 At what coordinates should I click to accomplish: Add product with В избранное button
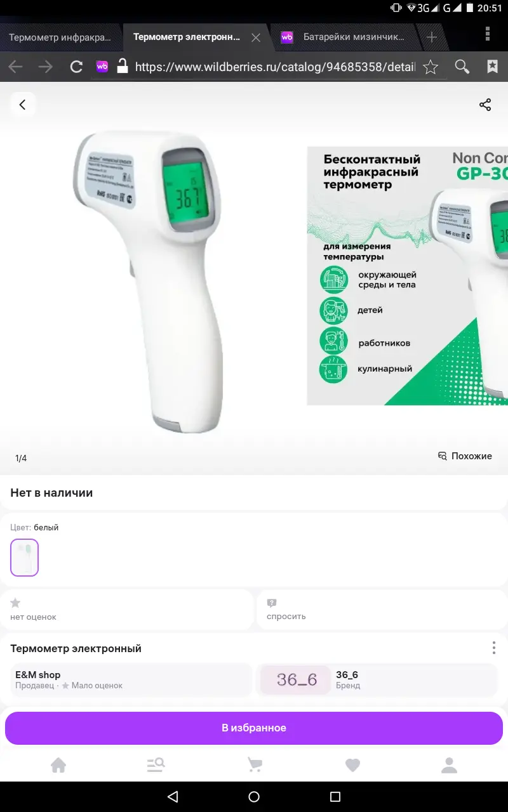pyautogui.click(x=254, y=728)
